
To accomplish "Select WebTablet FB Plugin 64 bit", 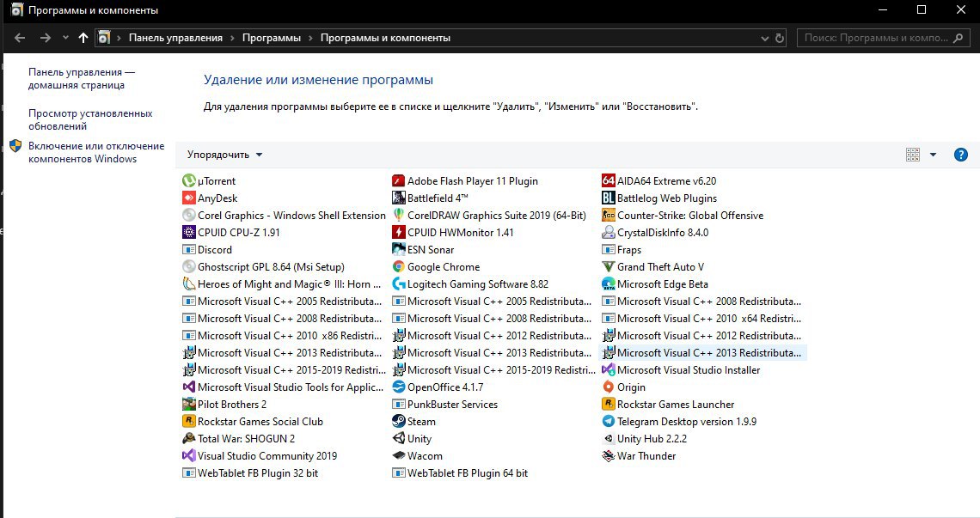I will 459,473.
